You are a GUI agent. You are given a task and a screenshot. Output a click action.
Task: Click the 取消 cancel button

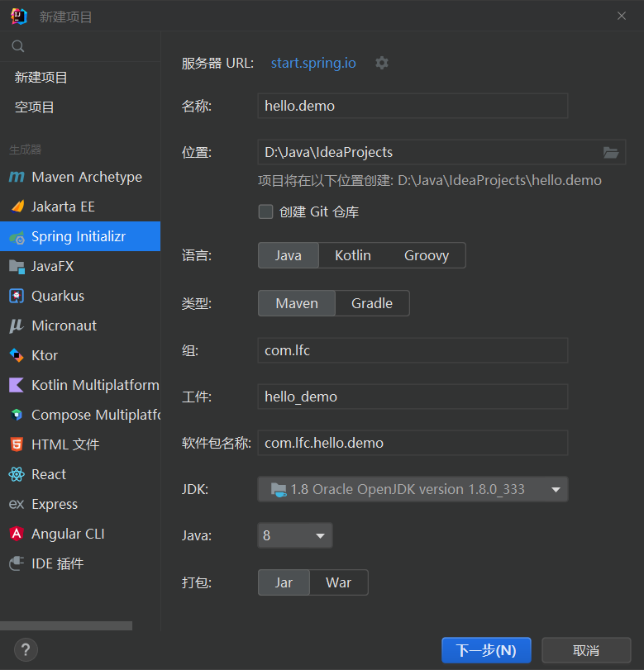586,650
